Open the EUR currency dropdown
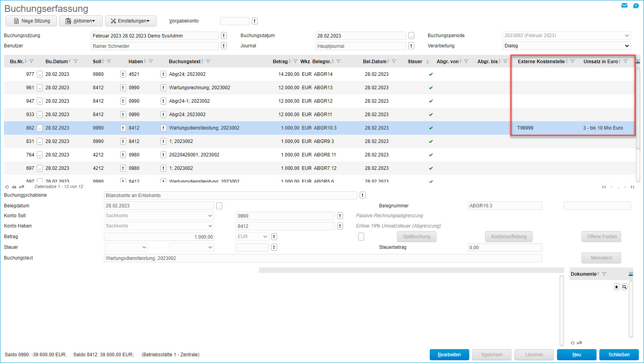This screenshot has width=644, height=363. (252, 237)
